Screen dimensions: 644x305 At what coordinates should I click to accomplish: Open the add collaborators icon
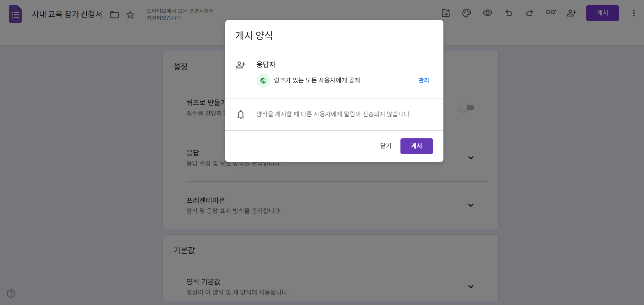(571, 13)
